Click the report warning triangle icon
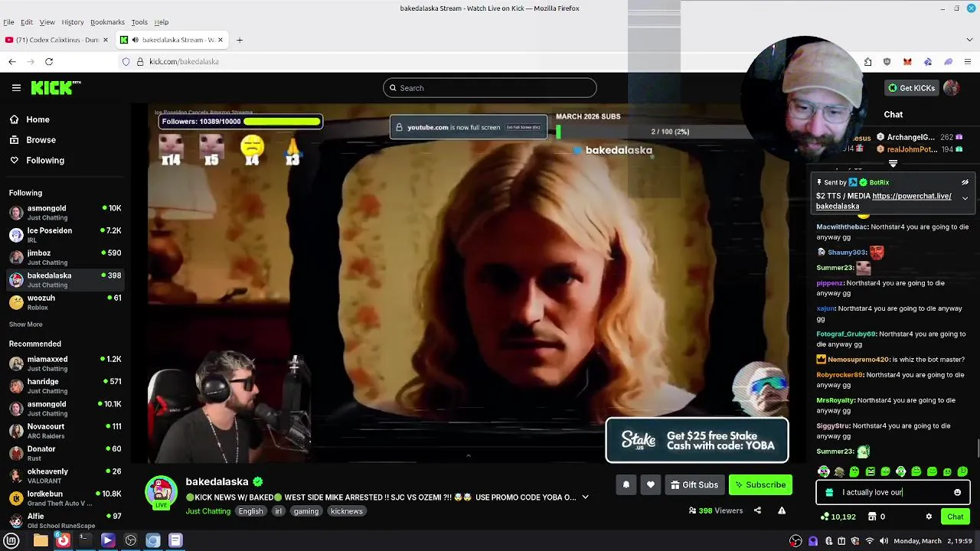 [782, 510]
